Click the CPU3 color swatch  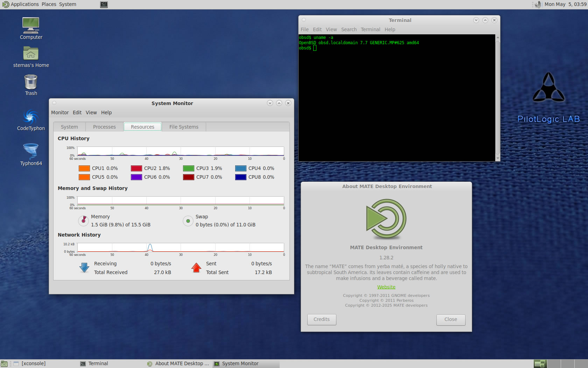click(189, 168)
